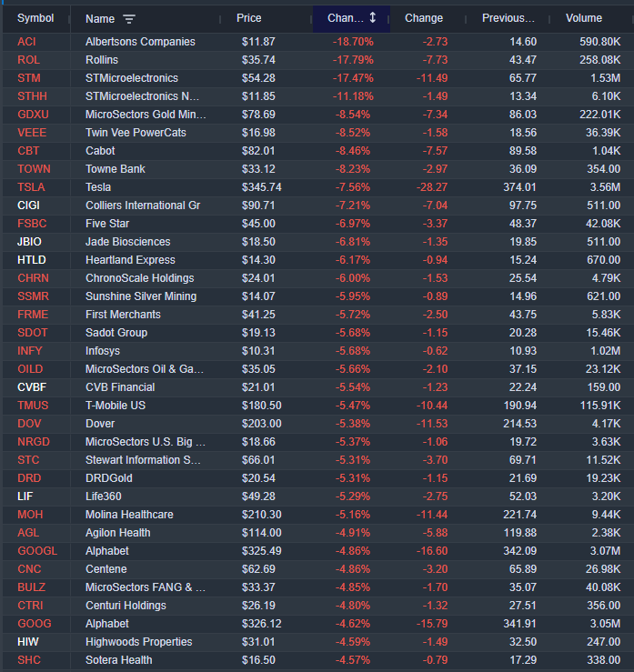Open the ACI ticker symbol
634x672 pixels.
[26, 42]
